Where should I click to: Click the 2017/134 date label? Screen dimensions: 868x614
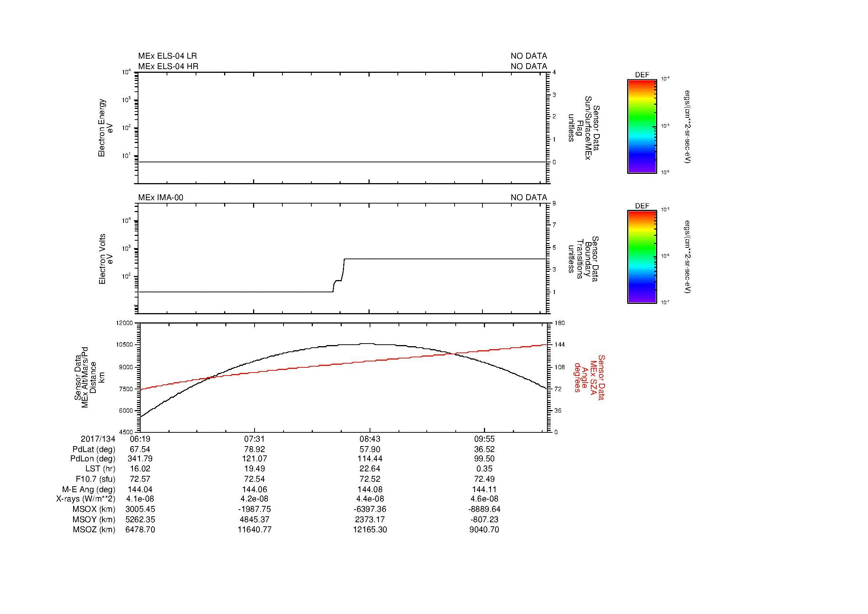[98, 439]
